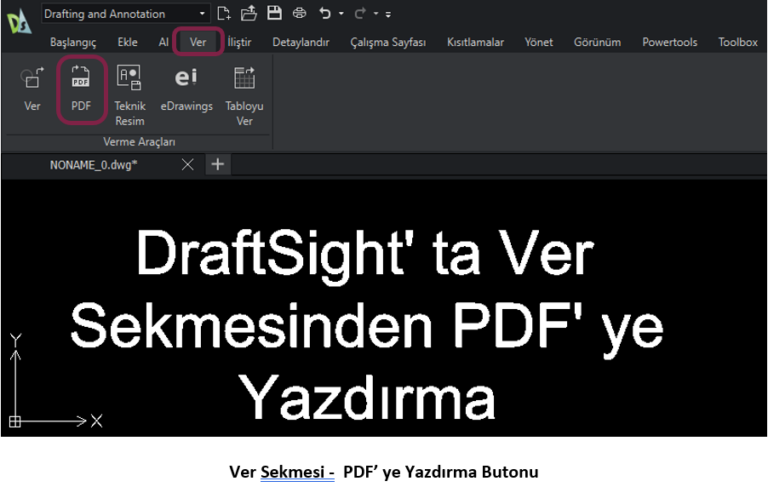Add a new drawing tab with plus button

pos(217,165)
